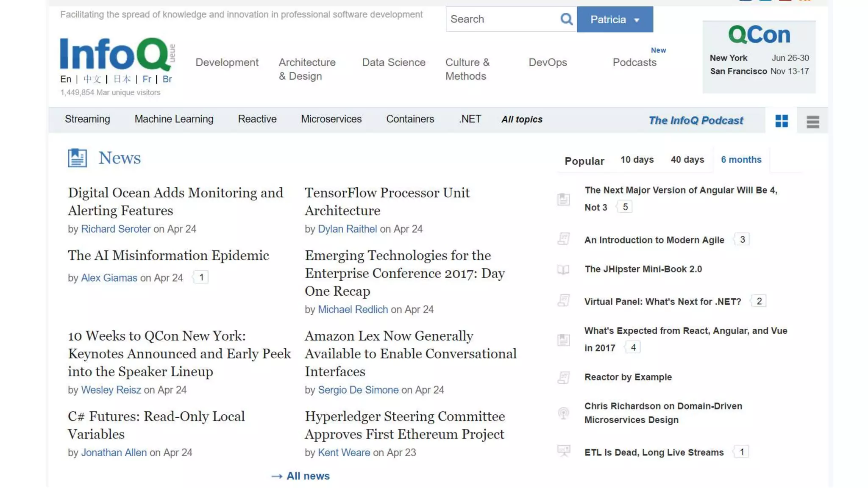Image resolution: width=868 pixels, height=488 pixels.
Task: Select the 6 months popular tab
Action: (741, 160)
